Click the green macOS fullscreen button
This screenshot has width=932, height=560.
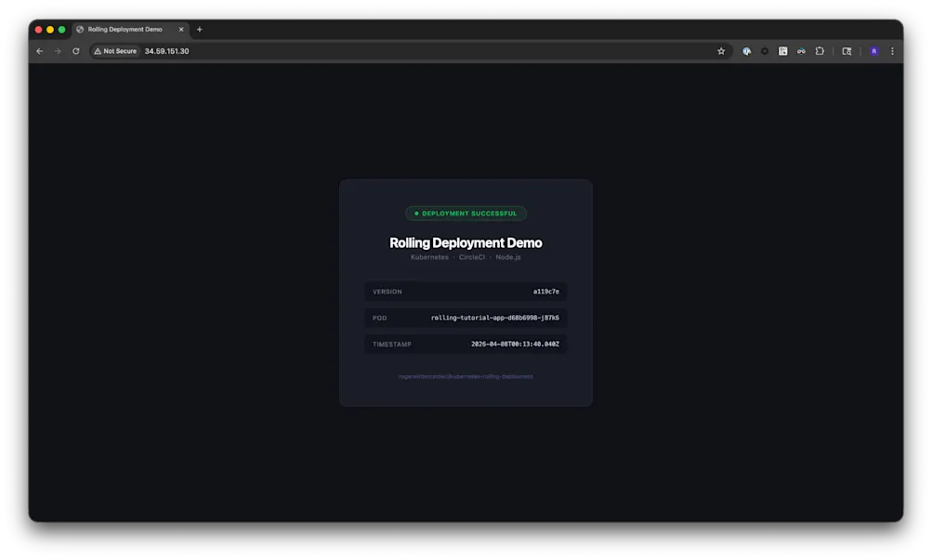pos(60,29)
